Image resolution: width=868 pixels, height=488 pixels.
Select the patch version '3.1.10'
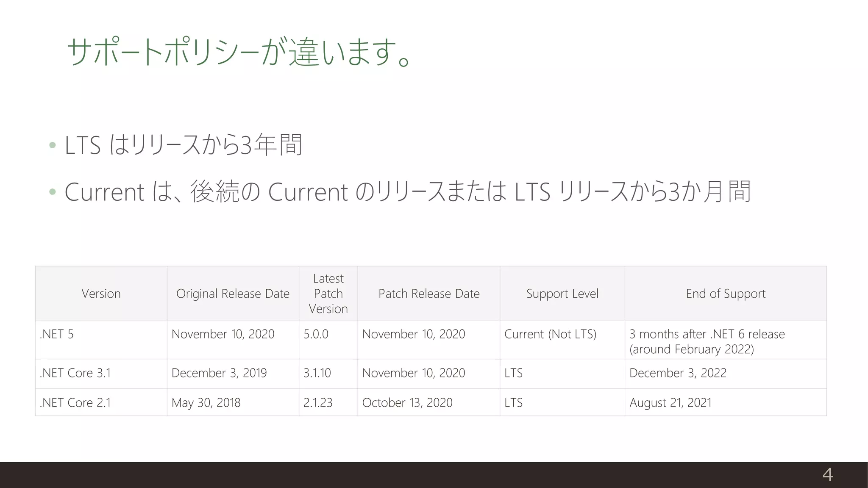click(x=328, y=374)
